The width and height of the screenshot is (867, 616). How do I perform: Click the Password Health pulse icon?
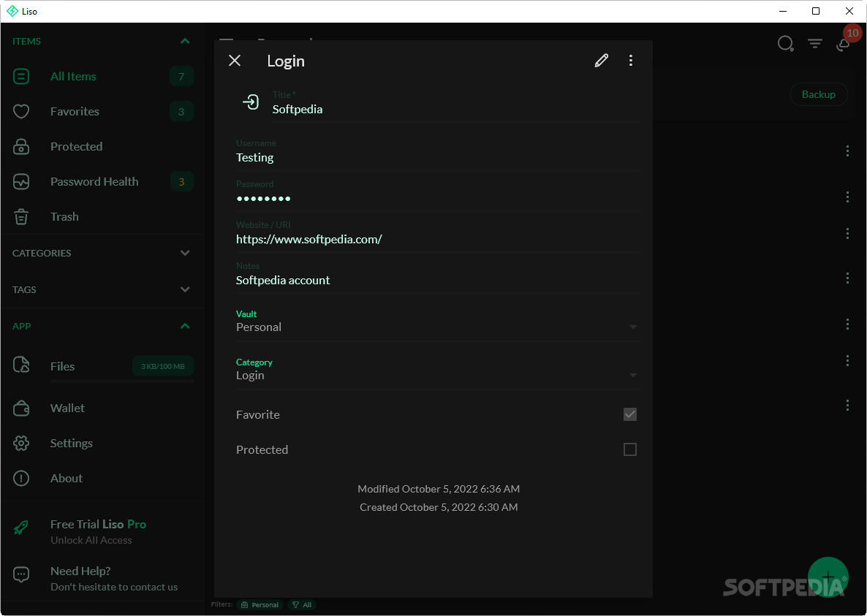(21, 182)
